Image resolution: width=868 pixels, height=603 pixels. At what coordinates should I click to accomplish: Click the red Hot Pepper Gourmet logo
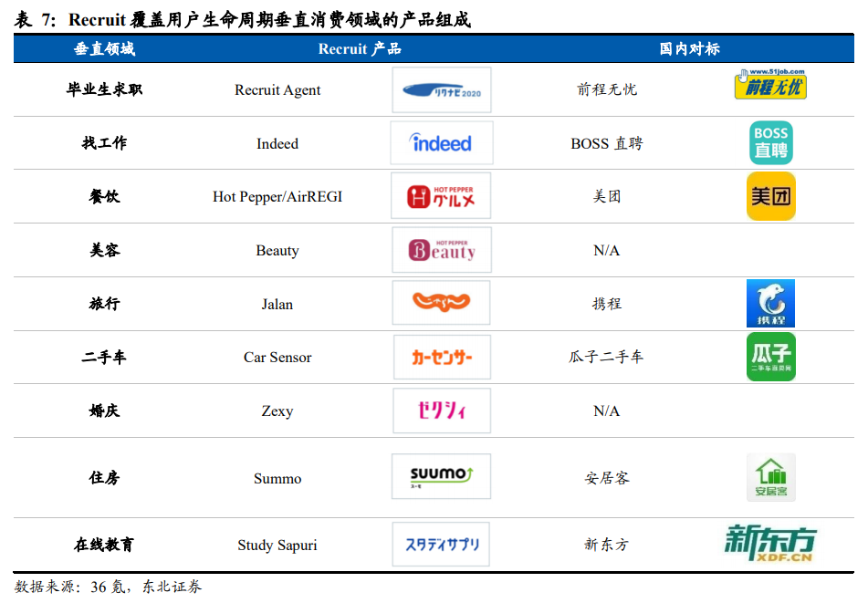pyautogui.click(x=441, y=196)
